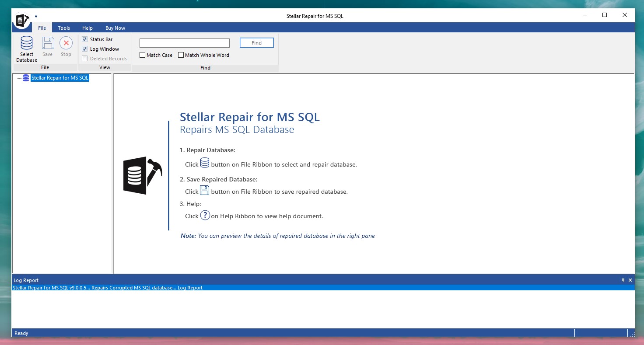Open the Tools ribbon tab
Screen dimensions: 644x345
64,28
